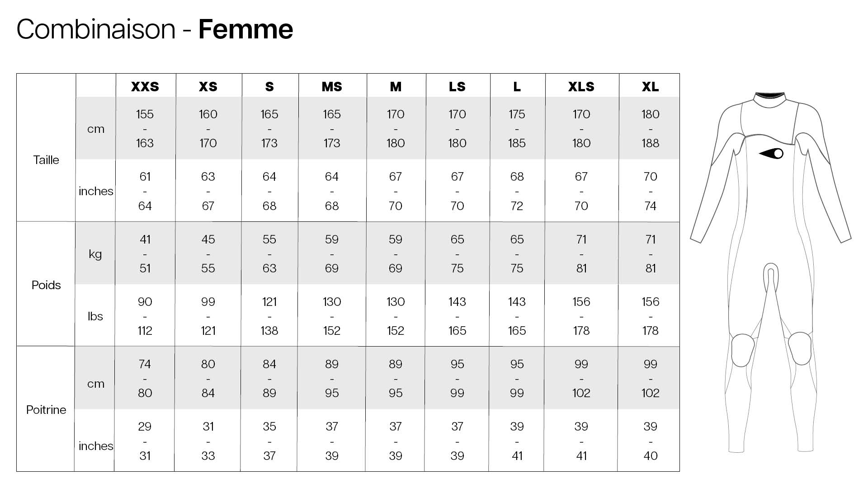Image resolution: width=868 pixels, height=488 pixels.
Task: Click the lbs unit label
Action: pos(95,316)
